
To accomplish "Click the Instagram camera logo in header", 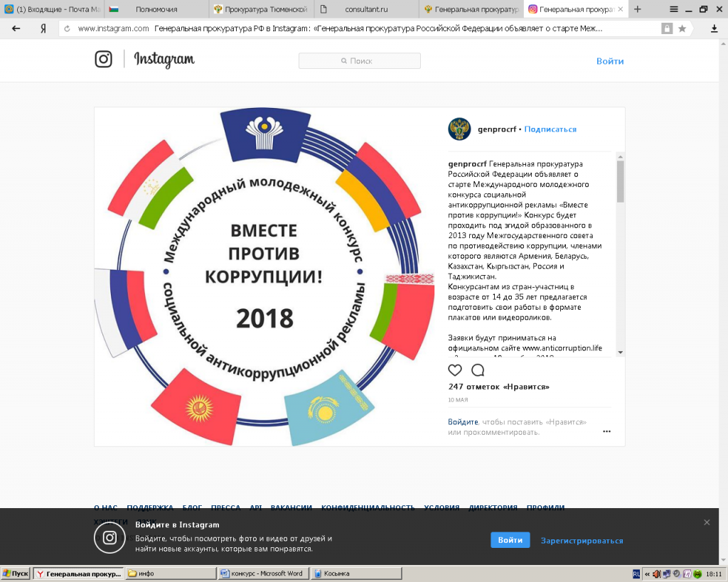I will tap(104, 60).
